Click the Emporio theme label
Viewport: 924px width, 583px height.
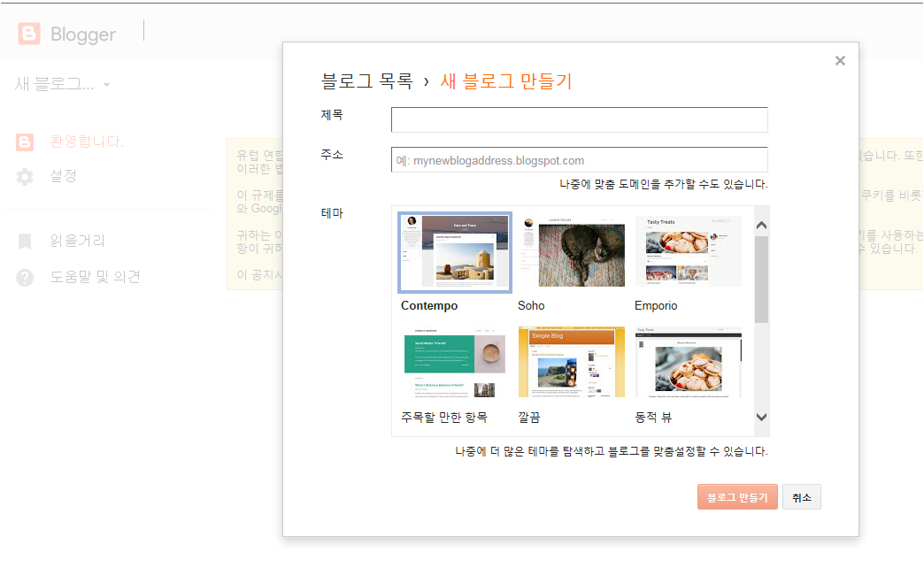coord(656,305)
